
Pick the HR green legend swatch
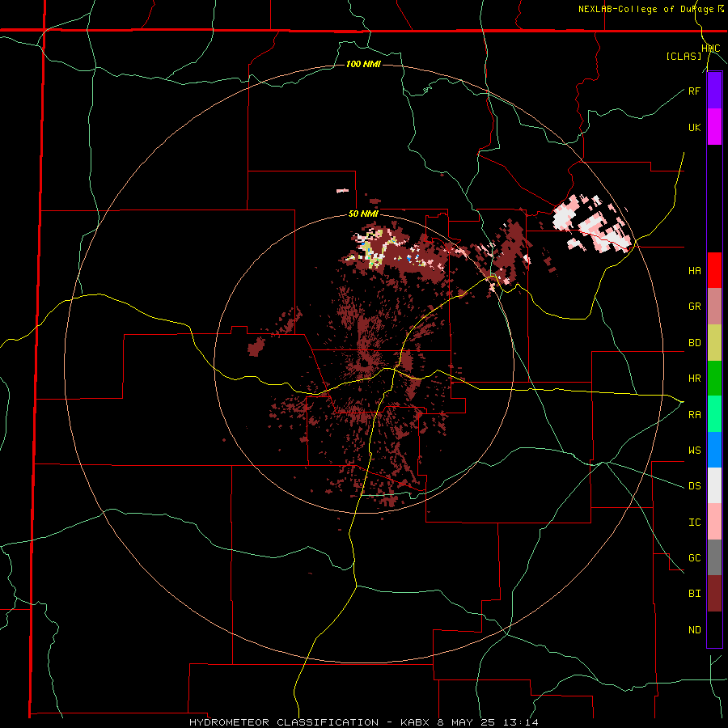[x=714, y=379]
